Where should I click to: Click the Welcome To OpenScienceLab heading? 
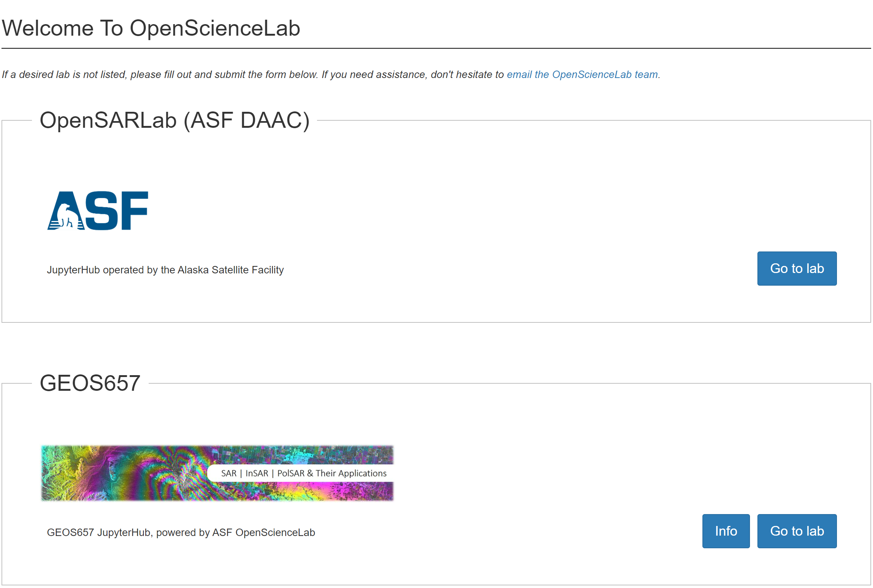point(151,28)
